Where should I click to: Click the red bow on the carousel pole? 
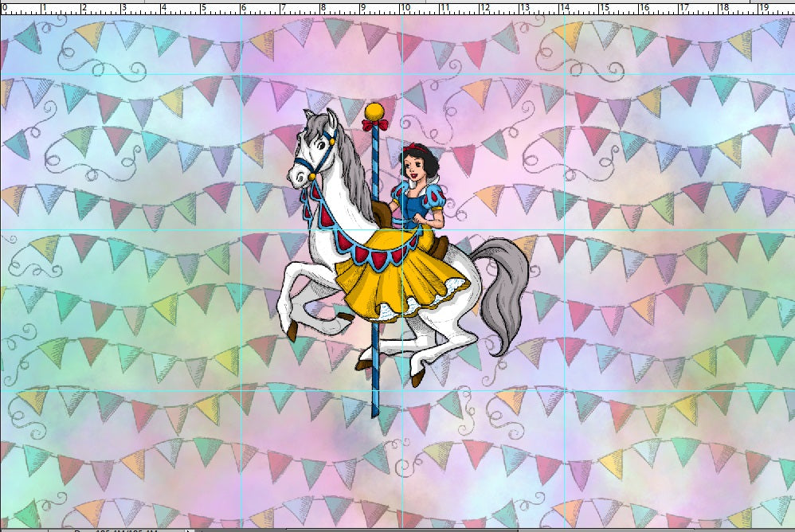(x=373, y=124)
